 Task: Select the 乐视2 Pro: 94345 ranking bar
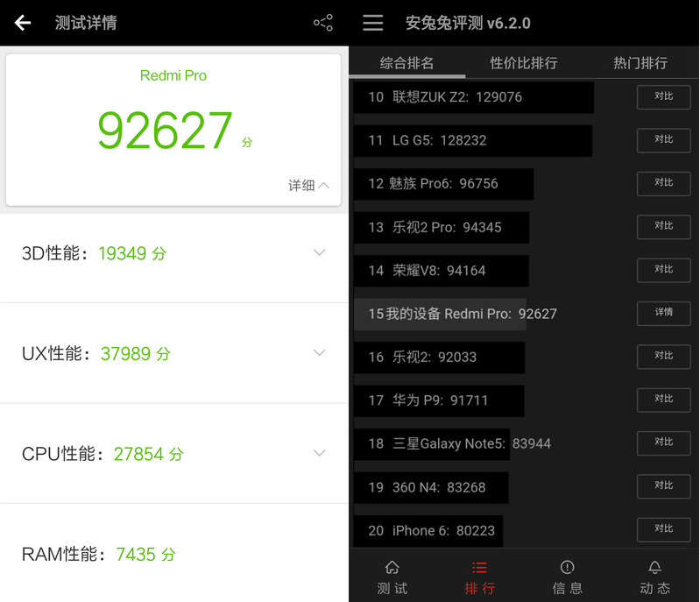pos(442,227)
